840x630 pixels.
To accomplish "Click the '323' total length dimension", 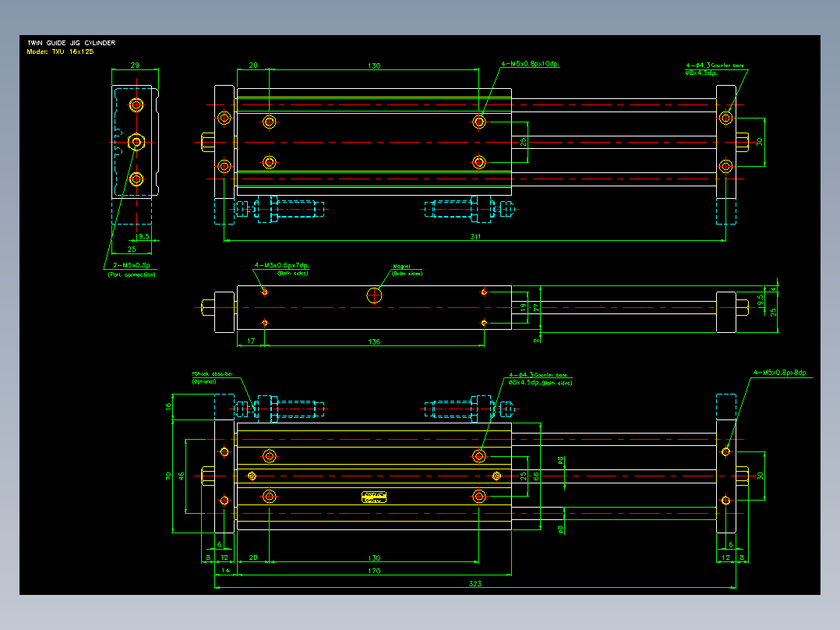I will point(475,583).
